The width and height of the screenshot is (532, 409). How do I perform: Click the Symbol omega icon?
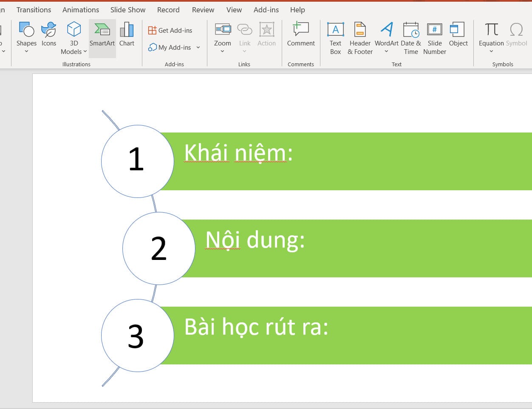[x=516, y=29]
